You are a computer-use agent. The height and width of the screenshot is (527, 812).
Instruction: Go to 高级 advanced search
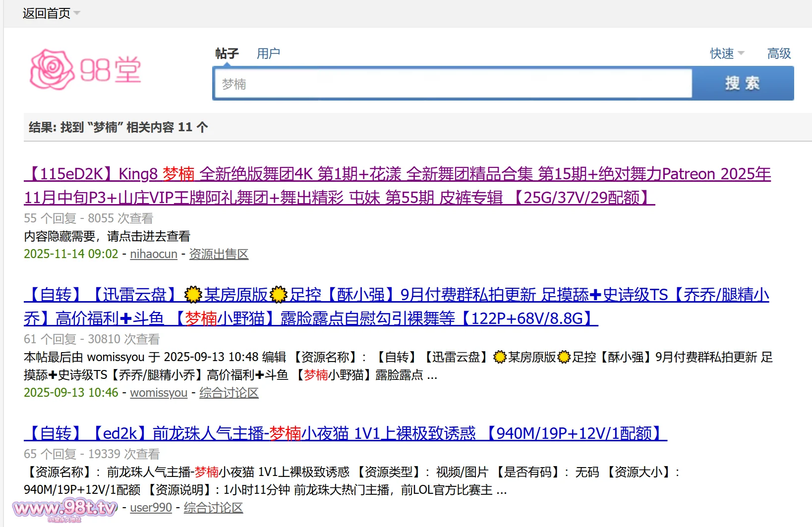pos(779,53)
